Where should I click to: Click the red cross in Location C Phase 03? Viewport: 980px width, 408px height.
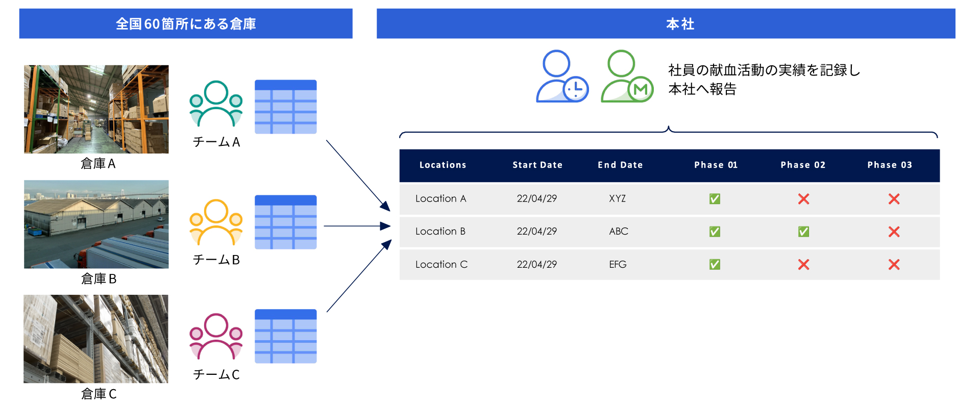894,264
